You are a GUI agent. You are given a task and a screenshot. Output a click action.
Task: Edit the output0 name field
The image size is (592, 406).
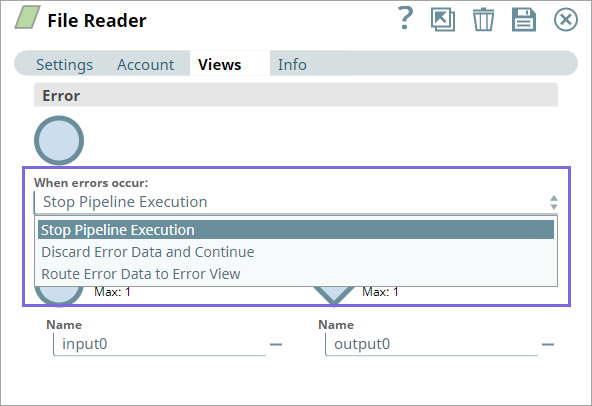(432, 344)
